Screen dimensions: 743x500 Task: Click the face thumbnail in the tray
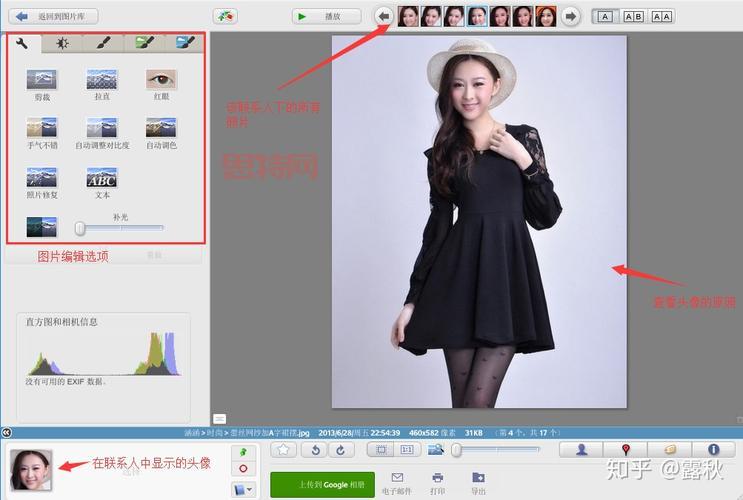pos(31,469)
